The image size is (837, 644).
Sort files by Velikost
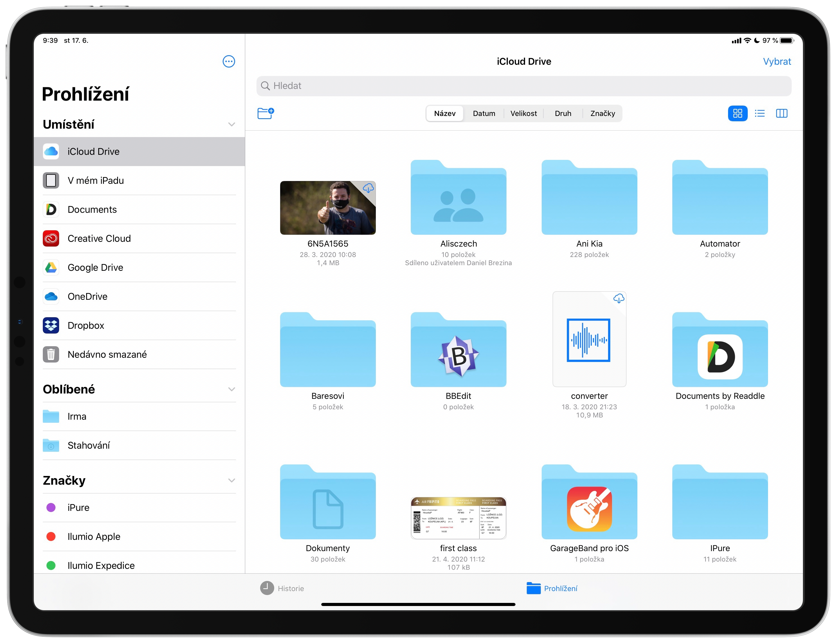coord(523,113)
